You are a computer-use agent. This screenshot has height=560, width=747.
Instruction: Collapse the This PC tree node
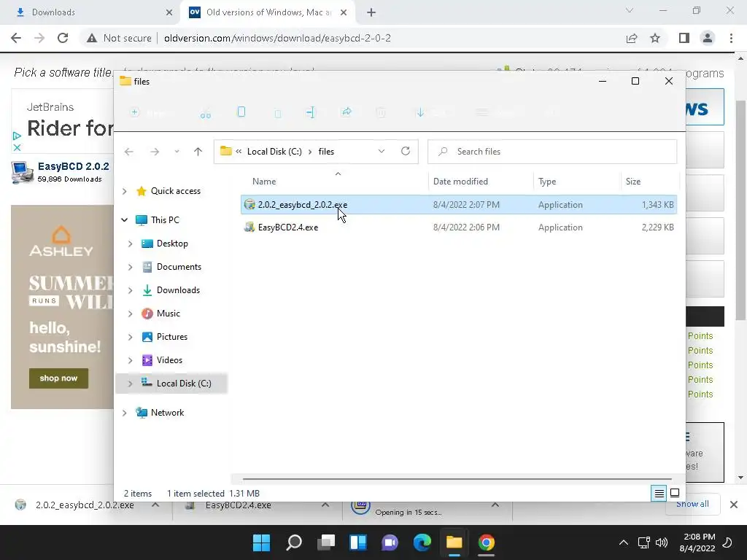[124, 220]
